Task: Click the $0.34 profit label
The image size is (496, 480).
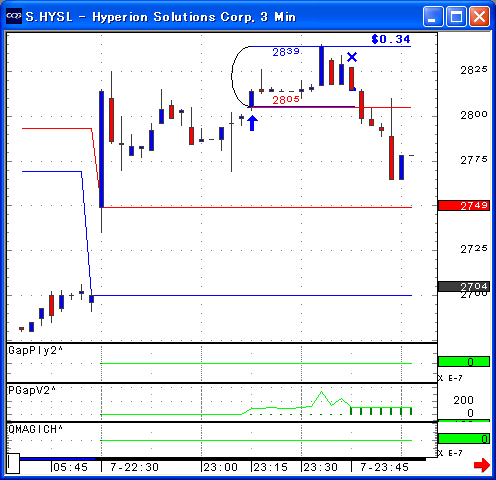Action: coord(391,39)
